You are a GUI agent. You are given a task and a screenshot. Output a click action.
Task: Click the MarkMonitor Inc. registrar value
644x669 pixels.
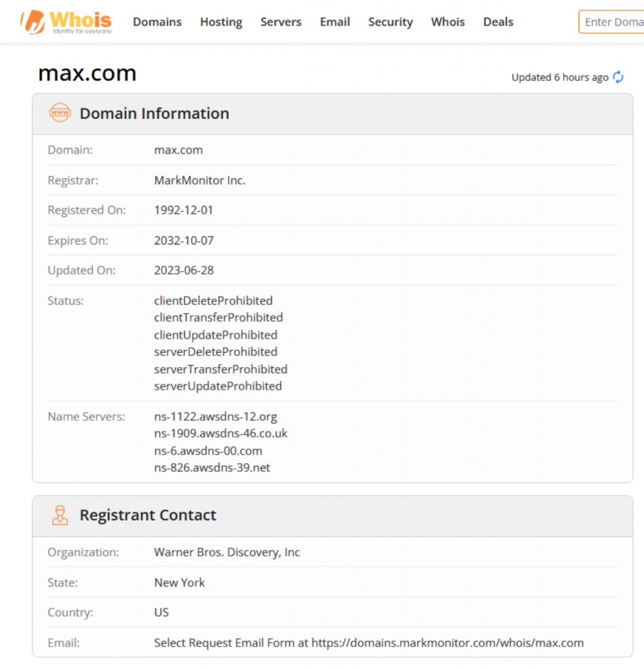pyautogui.click(x=200, y=180)
